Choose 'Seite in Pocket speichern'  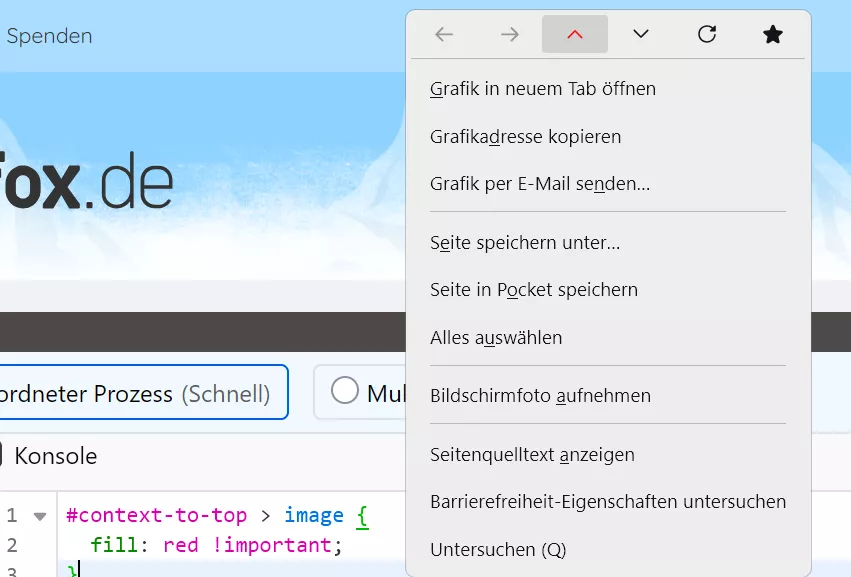pyautogui.click(x=608, y=290)
